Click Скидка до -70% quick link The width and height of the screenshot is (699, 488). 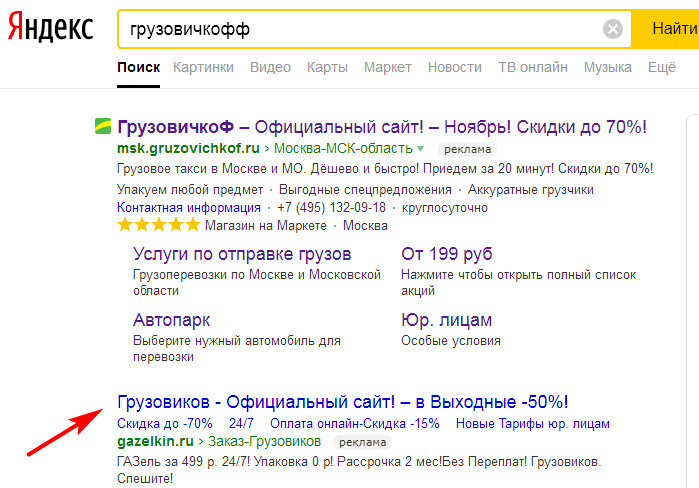tap(164, 423)
